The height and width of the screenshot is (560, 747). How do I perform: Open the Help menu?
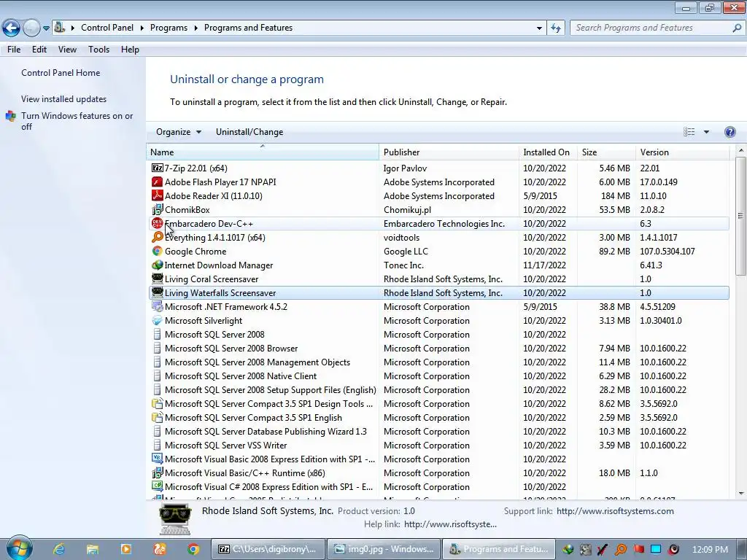(130, 50)
